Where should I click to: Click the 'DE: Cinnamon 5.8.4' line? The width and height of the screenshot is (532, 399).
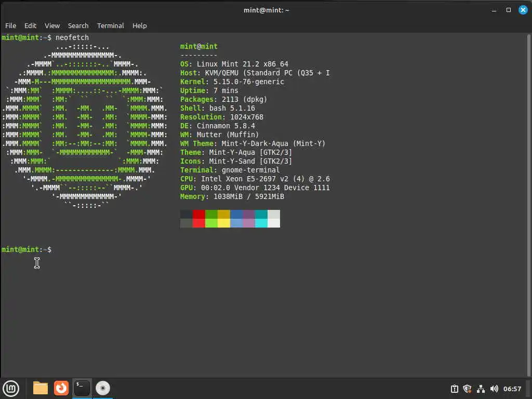click(218, 126)
